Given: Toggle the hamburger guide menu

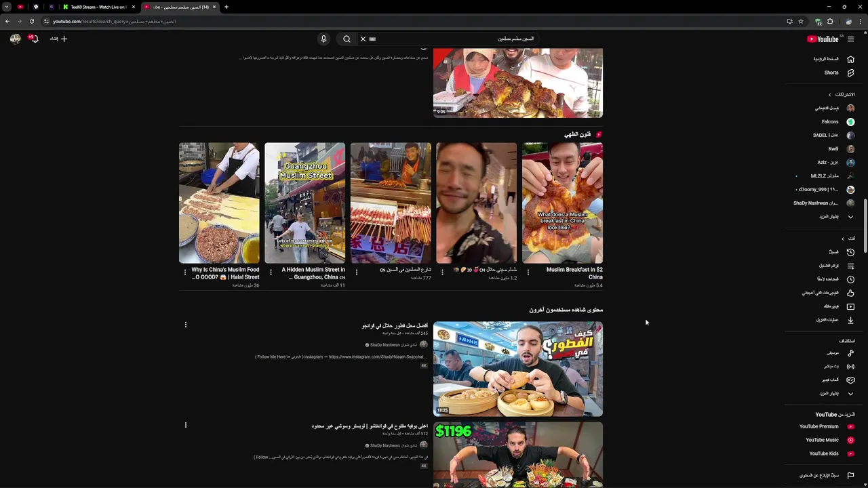Looking at the screenshot, I should pyautogui.click(x=850, y=39).
